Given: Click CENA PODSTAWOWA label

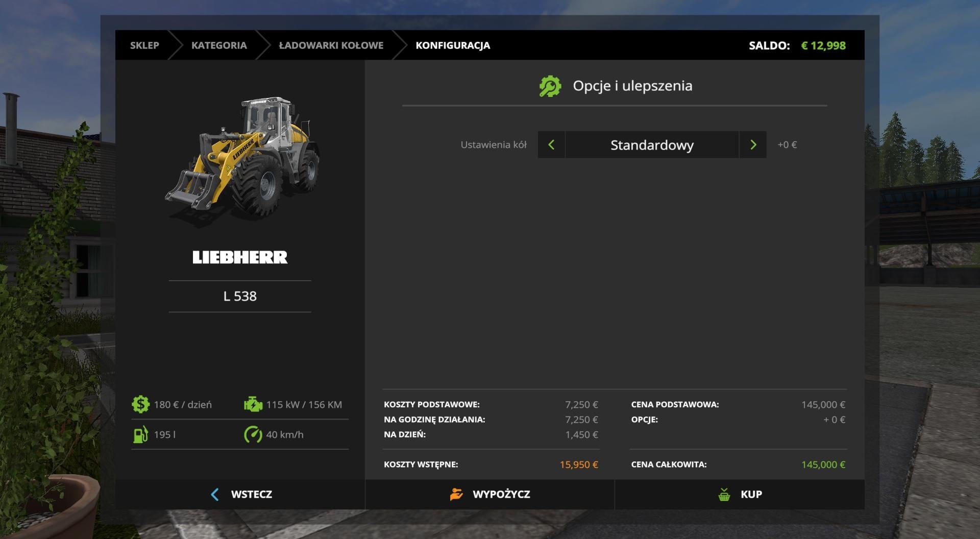Looking at the screenshot, I should (x=675, y=404).
